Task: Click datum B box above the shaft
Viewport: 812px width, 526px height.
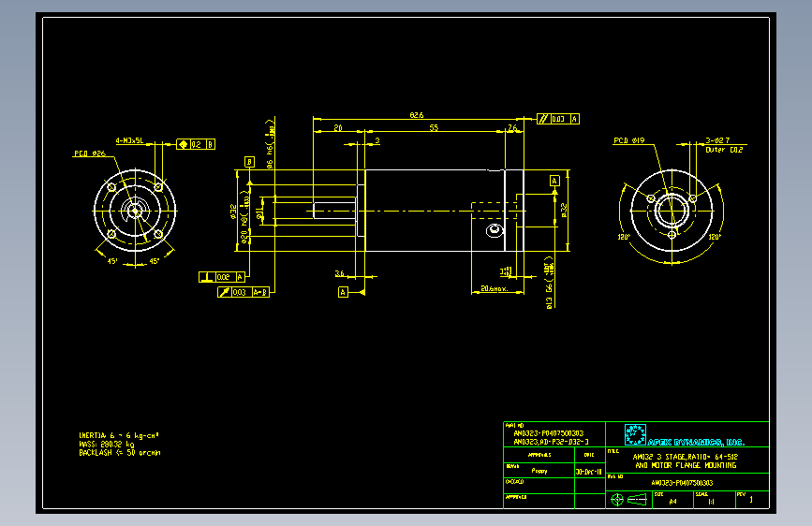Action: [250, 162]
